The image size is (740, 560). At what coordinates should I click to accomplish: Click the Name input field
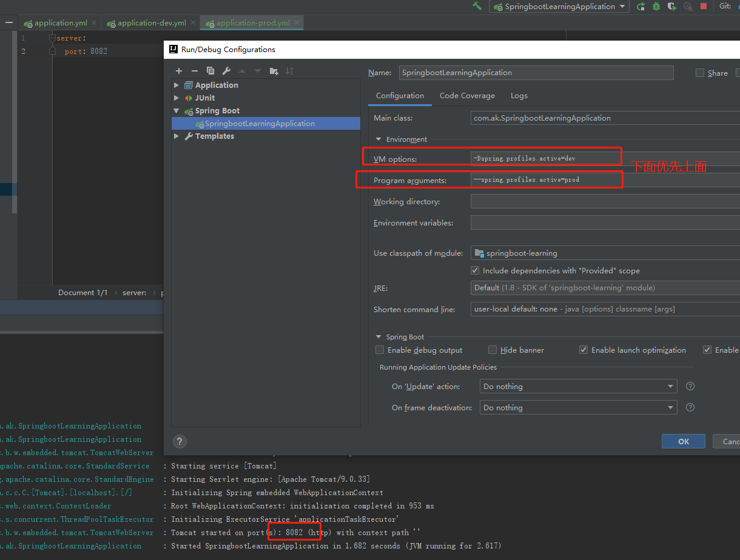[536, 73]
